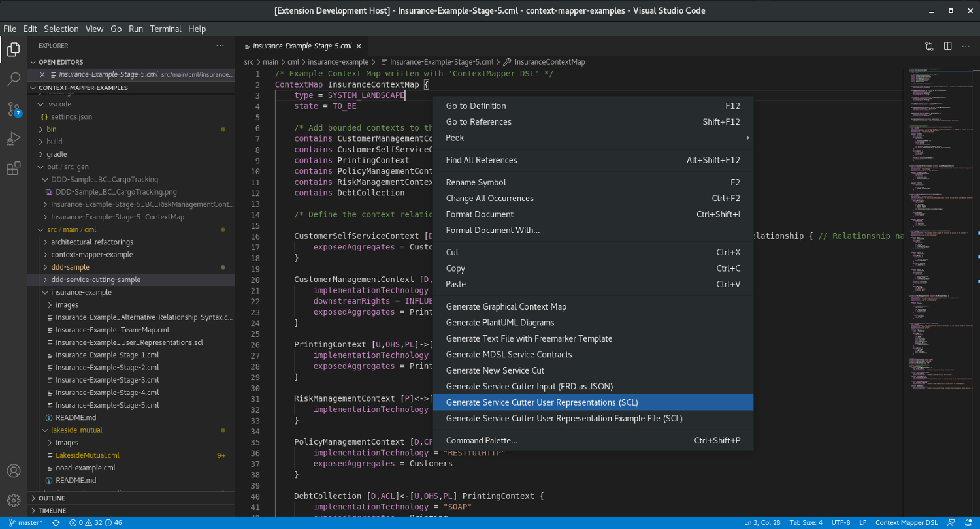
Task: Open Insurance-Example_Team-Map.cml file
Action: point(112,330)
